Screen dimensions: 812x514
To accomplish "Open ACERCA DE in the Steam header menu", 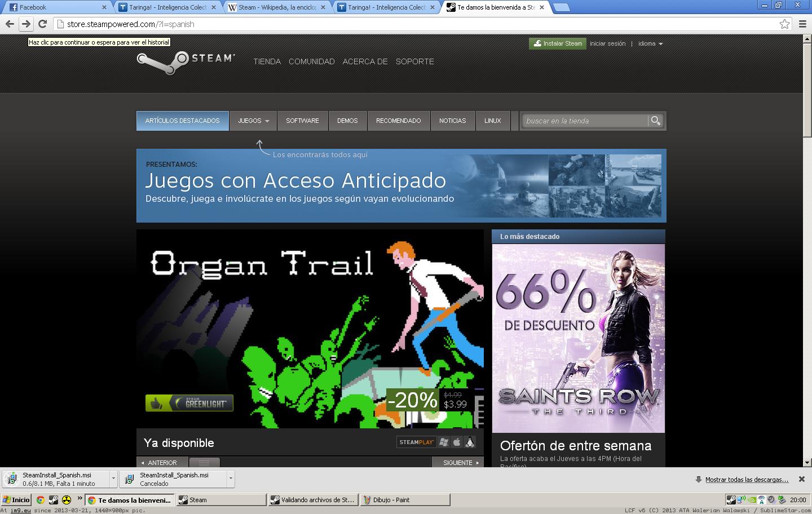I will [x=365, y=61].
